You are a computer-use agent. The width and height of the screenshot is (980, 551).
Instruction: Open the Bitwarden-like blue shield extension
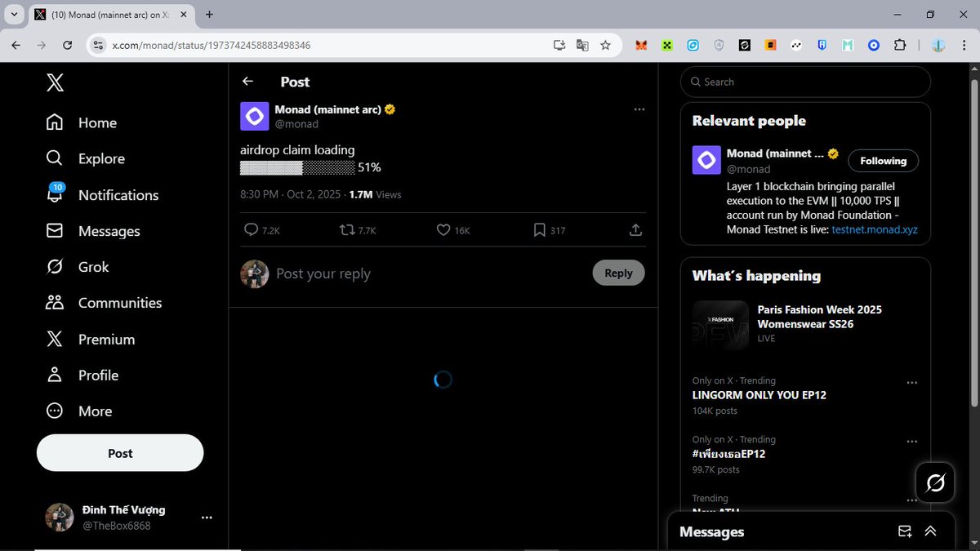[x=822, y=45]
